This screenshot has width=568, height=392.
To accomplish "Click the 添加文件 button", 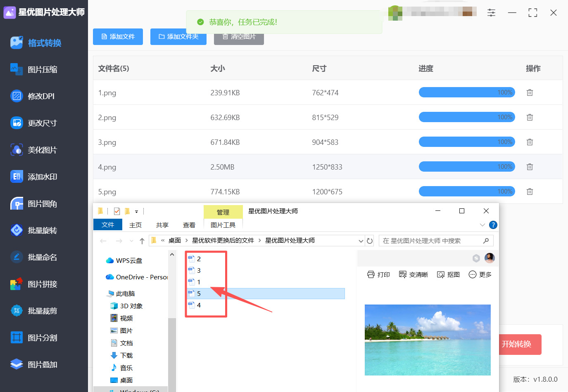I will (x=118, y=37).
